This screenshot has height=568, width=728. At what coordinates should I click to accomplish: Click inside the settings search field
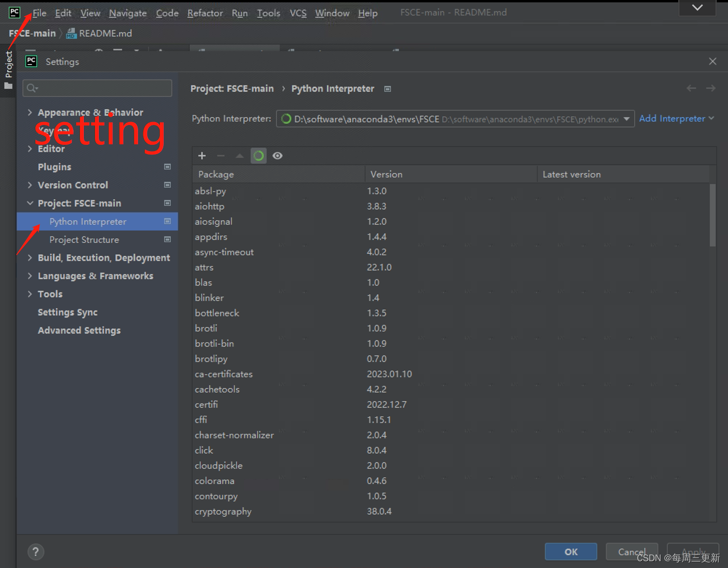97,88
